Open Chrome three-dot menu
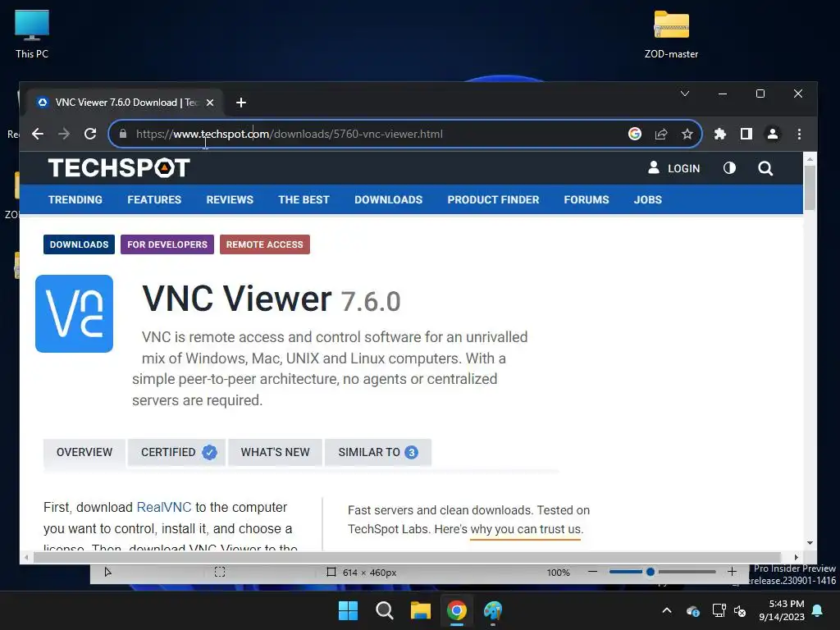840x630 pixels. coord(799,134)
